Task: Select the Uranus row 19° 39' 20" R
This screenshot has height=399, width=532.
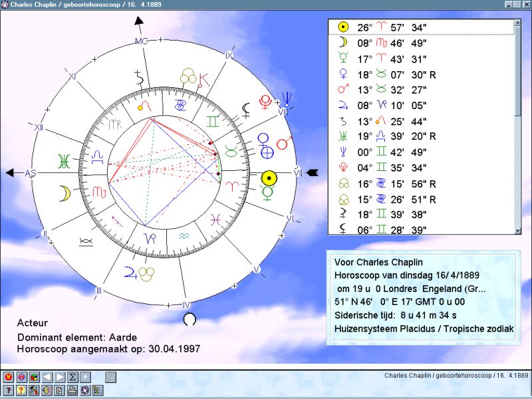Action: [x=422, y=136]
